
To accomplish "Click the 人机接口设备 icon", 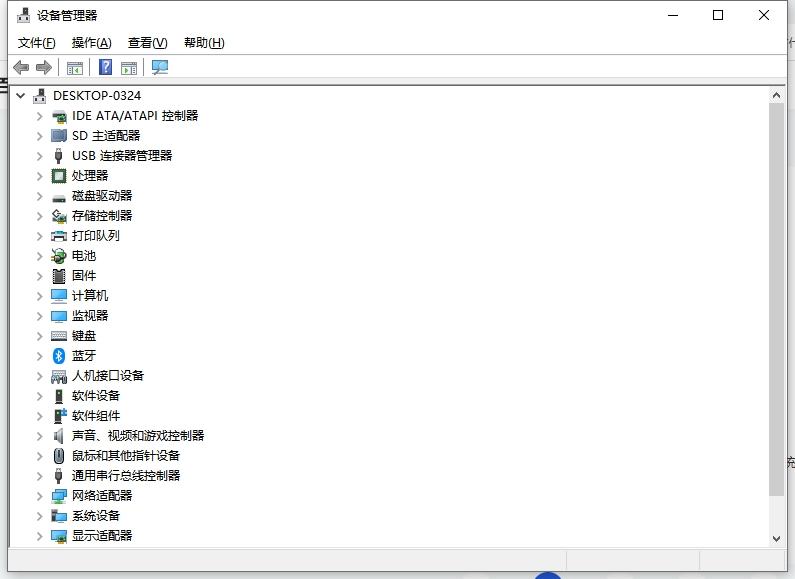I will click(59, 377).
